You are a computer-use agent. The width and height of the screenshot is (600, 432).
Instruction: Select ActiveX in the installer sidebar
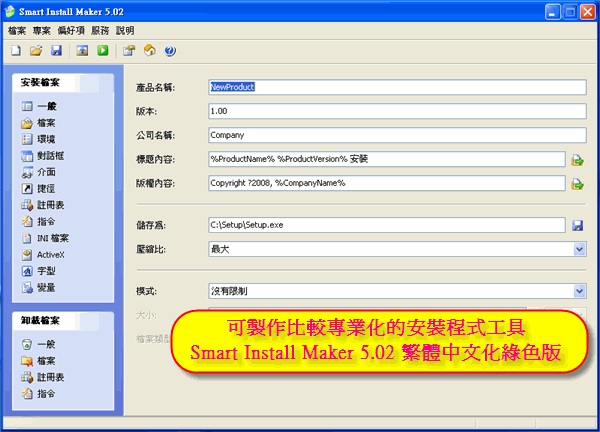50,255
